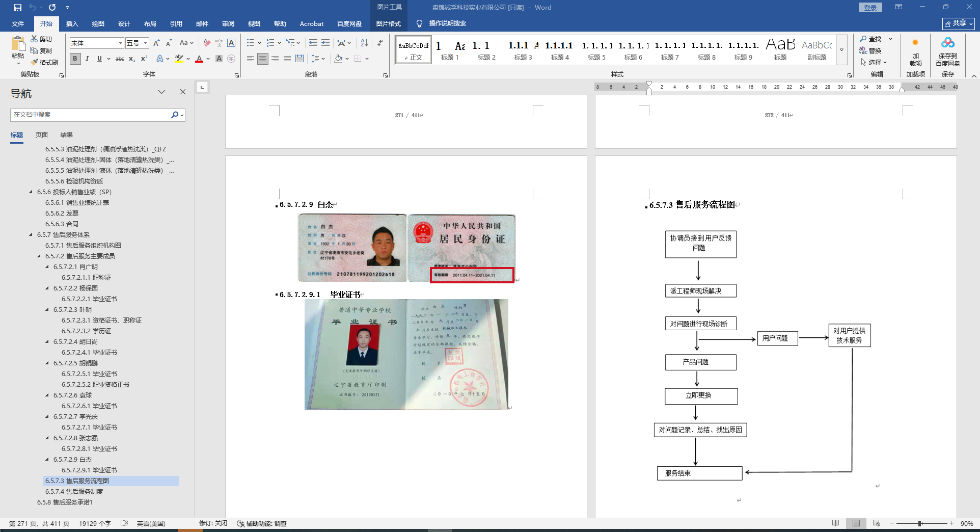The height and width of the screenshot is (532, 980).
Task: Open the Select (选择) dropdown
Action: 874,62
